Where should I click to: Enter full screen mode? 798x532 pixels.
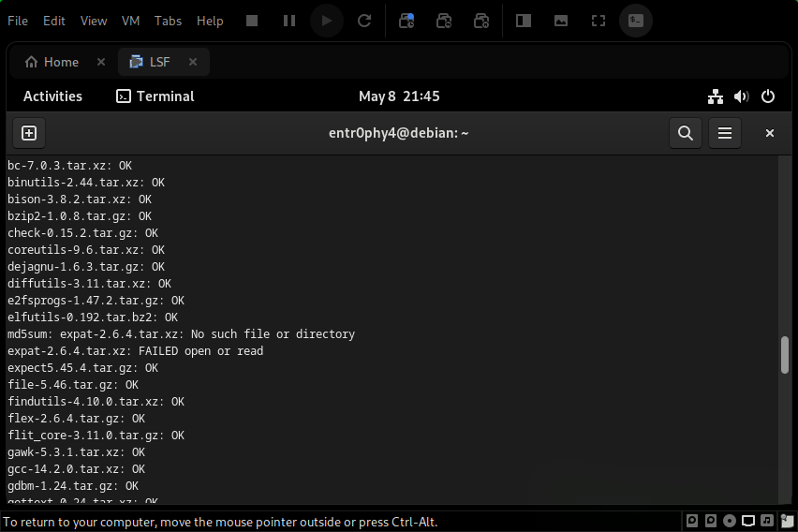598,21
